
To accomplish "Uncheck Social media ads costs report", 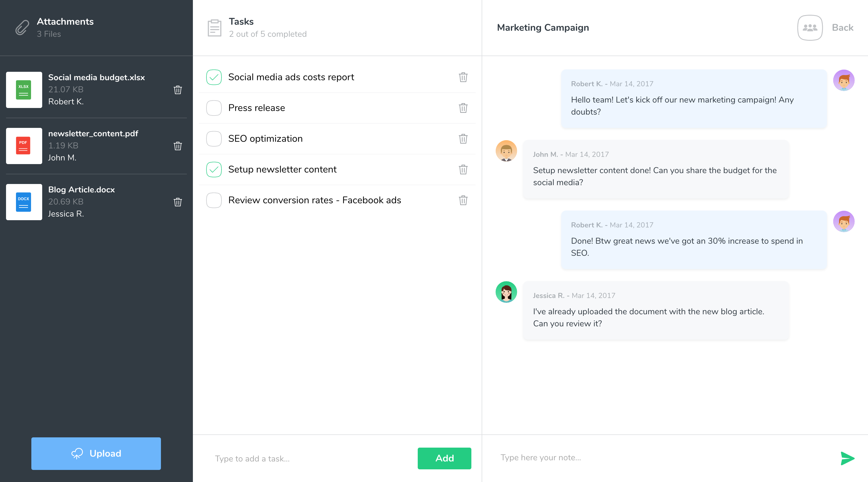I will 214,77.
